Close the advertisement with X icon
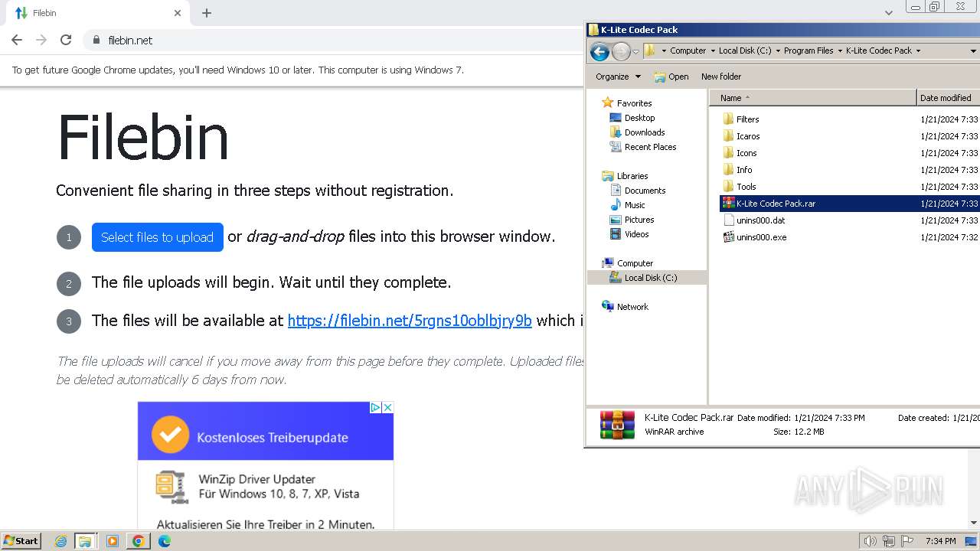Viewport: 980px width, 551px height. point(387,407)
